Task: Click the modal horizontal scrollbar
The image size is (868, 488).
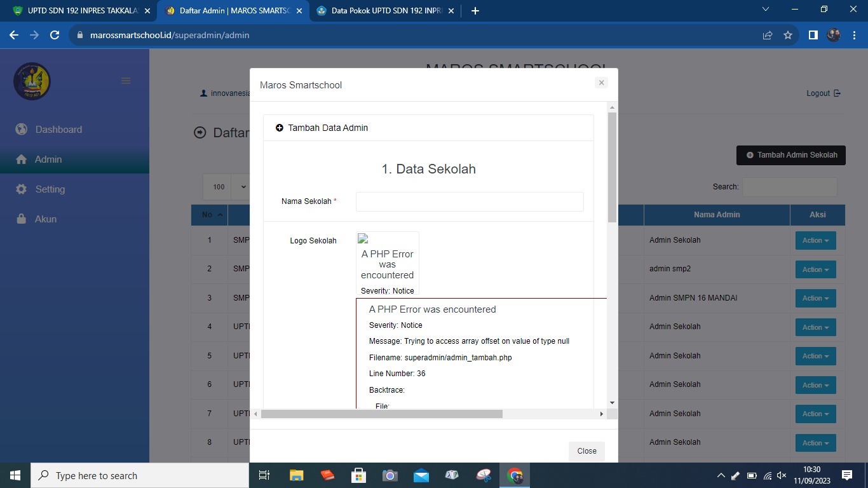Action: (x=381, y=414)
